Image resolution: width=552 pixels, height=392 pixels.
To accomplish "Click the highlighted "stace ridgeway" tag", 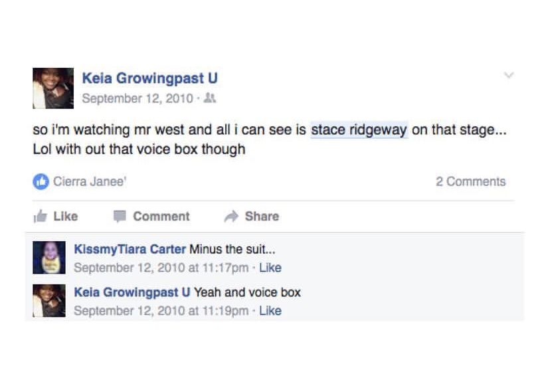I will coord(359,130).
